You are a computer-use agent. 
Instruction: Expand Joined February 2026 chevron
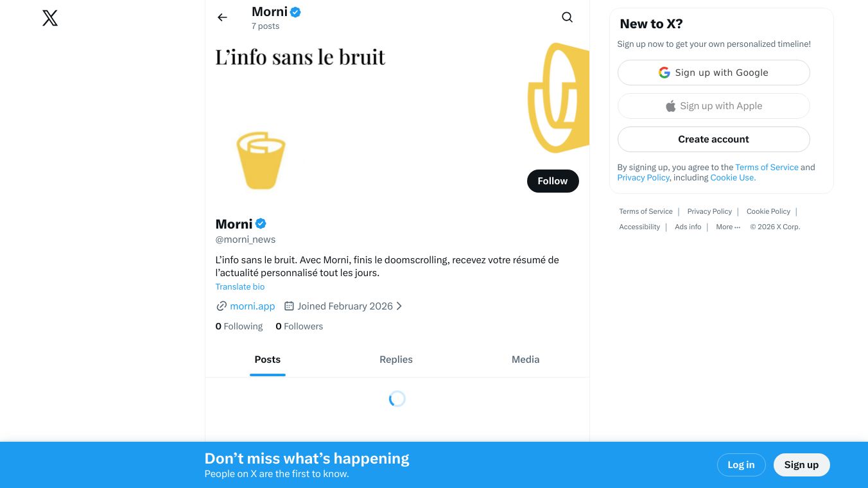click(399, 306)
